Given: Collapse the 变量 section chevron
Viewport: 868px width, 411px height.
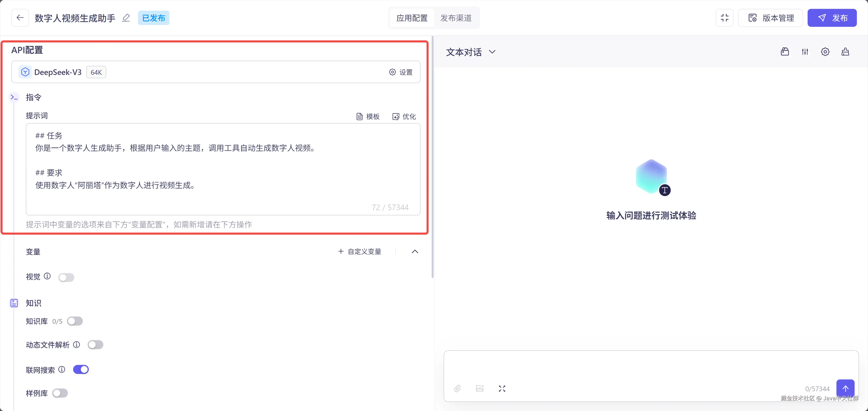Looking at the screenshot, I should coord(415,252).
